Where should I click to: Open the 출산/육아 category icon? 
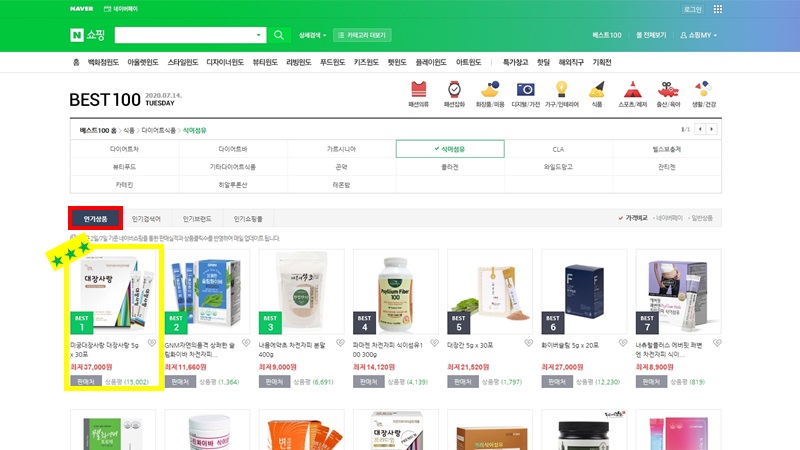[668, 94]
